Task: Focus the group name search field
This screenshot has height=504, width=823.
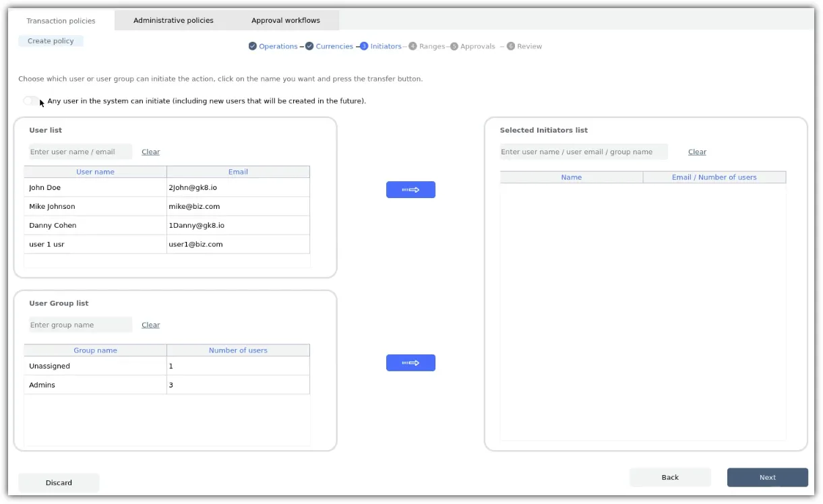Action: [80, 325]
